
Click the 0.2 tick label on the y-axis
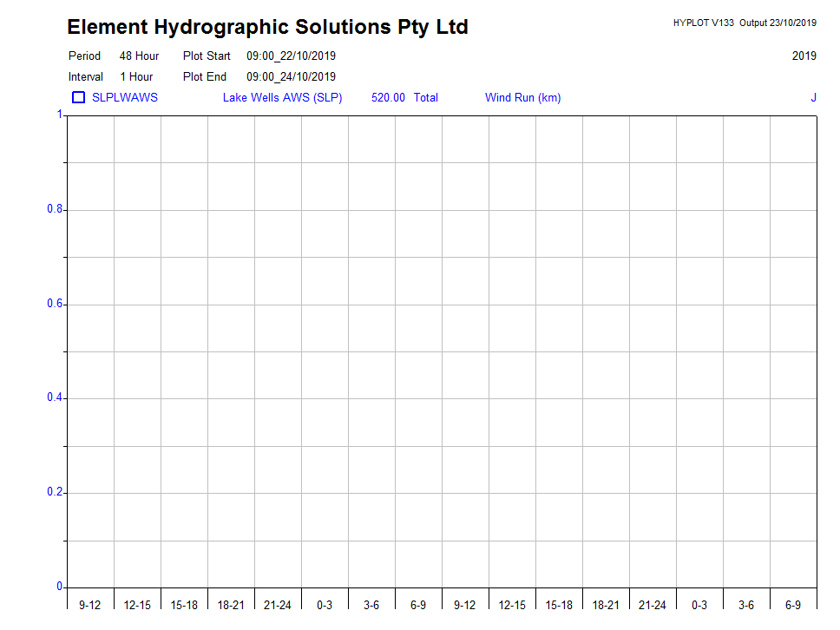55,492
